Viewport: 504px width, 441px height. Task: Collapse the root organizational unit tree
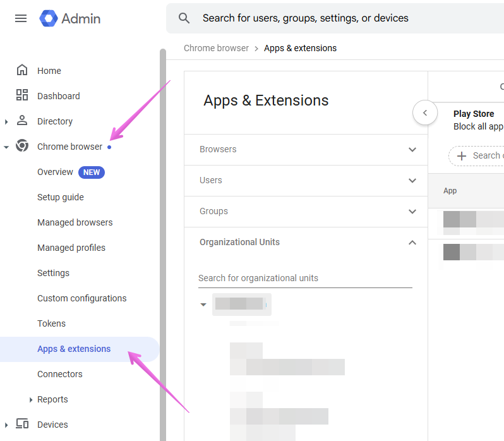[x=203, y=305]
